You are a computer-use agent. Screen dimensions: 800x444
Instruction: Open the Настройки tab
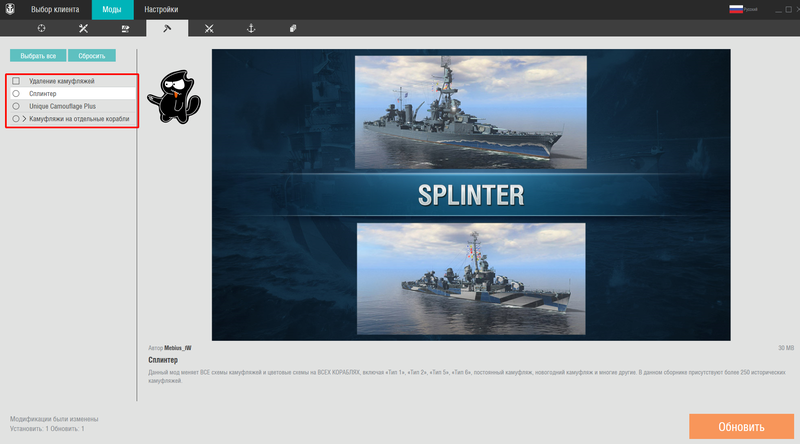[x=161, y=9]
